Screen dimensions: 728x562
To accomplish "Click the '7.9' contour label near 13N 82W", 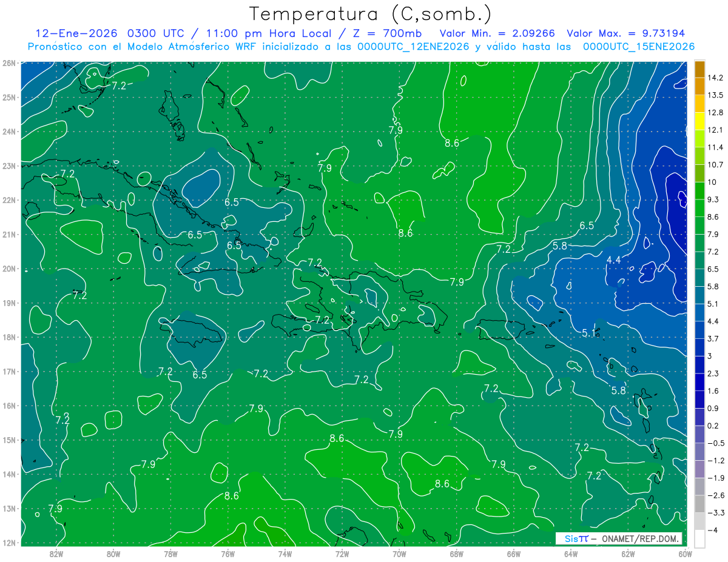I will [x=55, y=509].
